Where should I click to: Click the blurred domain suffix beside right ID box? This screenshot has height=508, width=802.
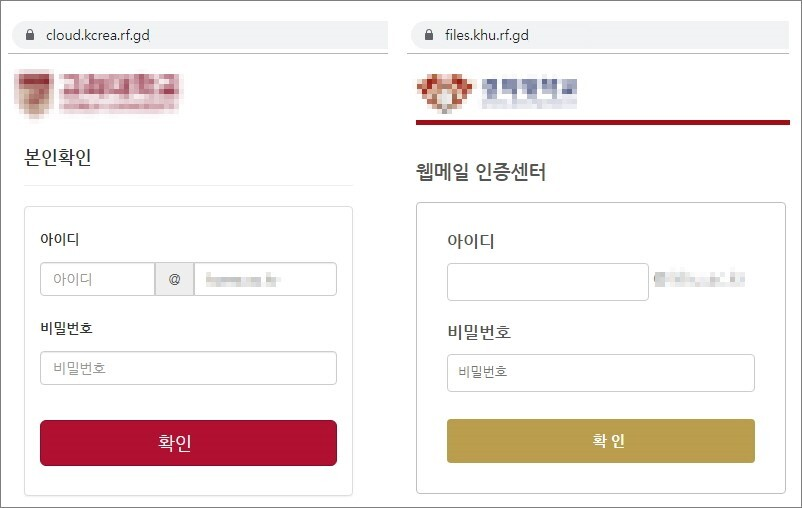tap(699, 279)
